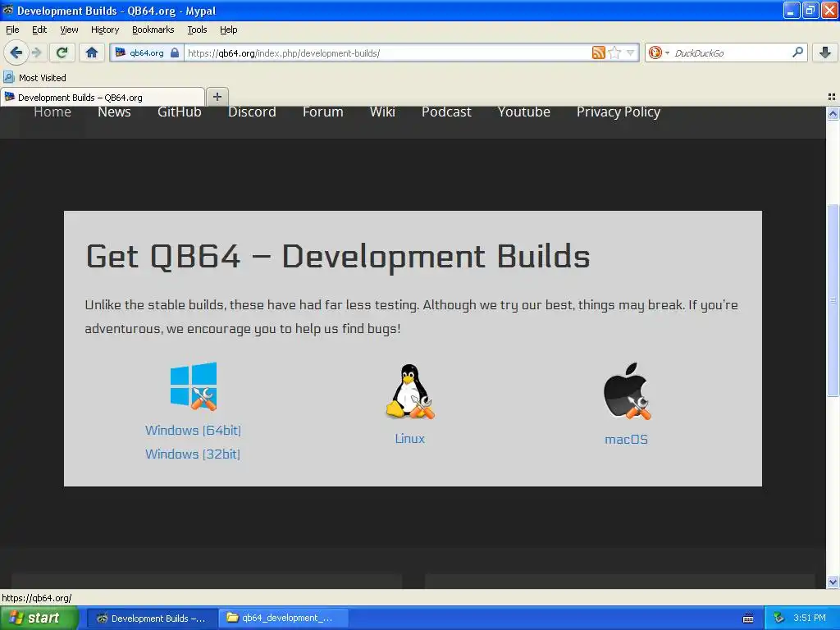Viewport: 840px width, 630px height.
Task: Click the vertical scrollbar thumb
Action: tap(833, 300)
